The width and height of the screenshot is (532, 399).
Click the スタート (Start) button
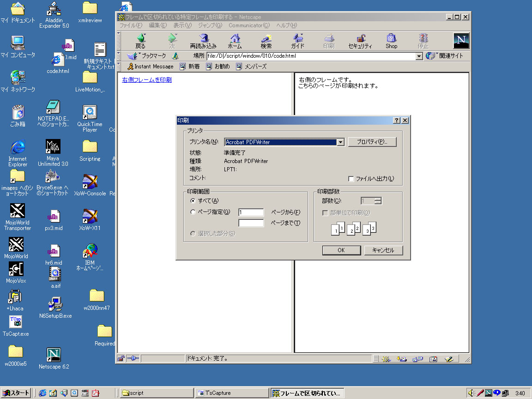point(16,393)
